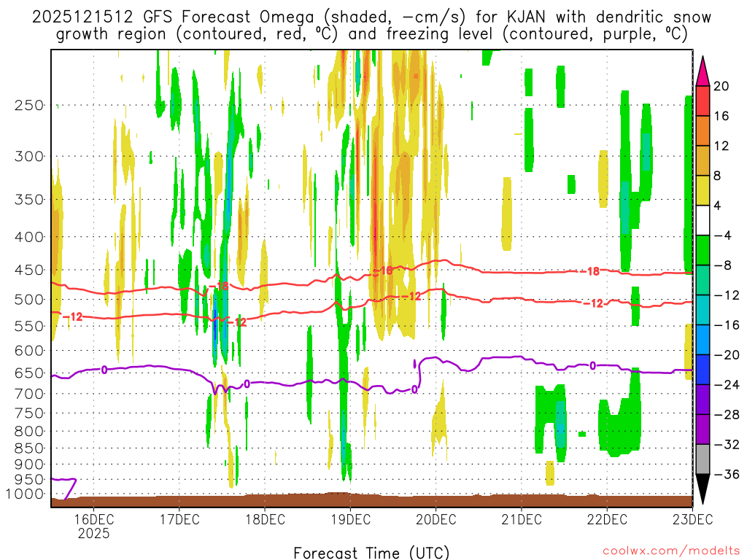
Task: Click the 650 pressure level label
Action: pyautogui.click(x=29, y=373)
